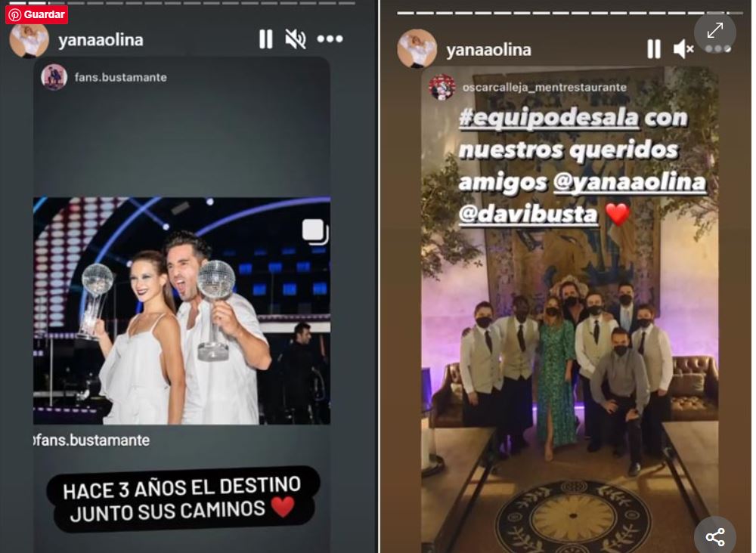
Task: Click the Pinterest Guardar button
Action: tap(36, 14)
